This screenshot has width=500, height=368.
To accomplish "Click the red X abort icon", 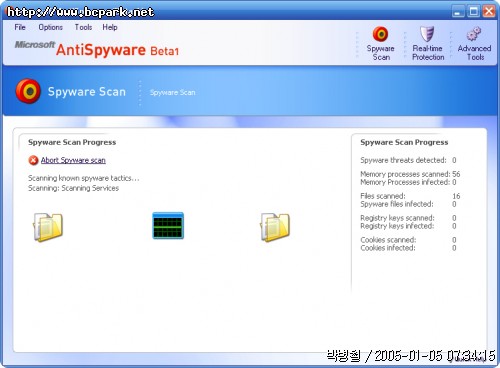I will point(33,160).
